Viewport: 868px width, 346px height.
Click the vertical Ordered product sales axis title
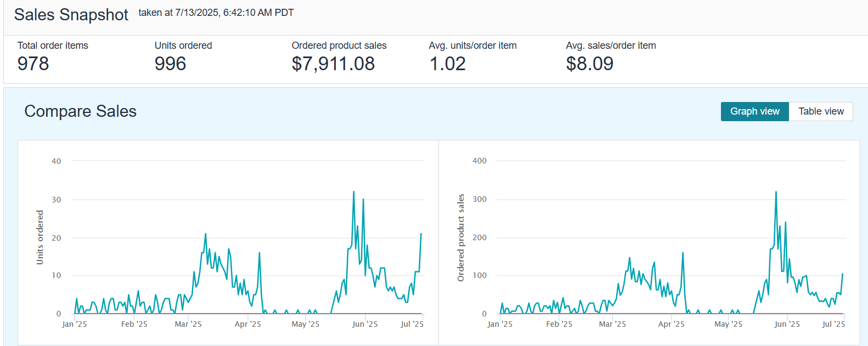pyautogui.click(x=461, y=237)
